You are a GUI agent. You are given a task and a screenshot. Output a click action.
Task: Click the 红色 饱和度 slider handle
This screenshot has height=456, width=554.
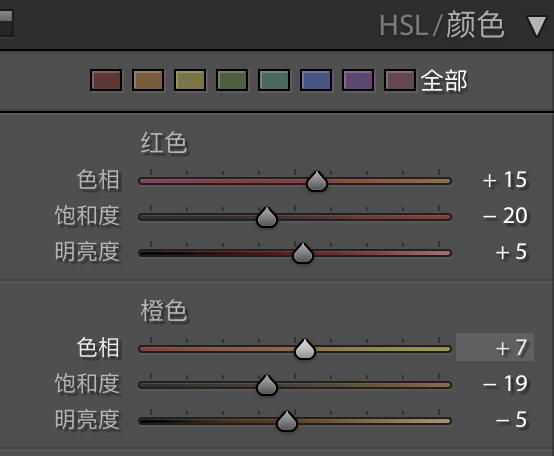click(x=267, y=217)
